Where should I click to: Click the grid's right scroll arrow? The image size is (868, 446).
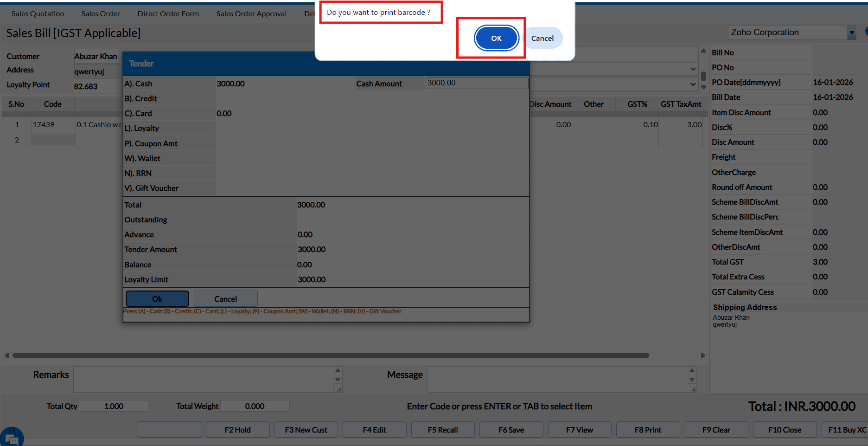(x=703, y=356)
